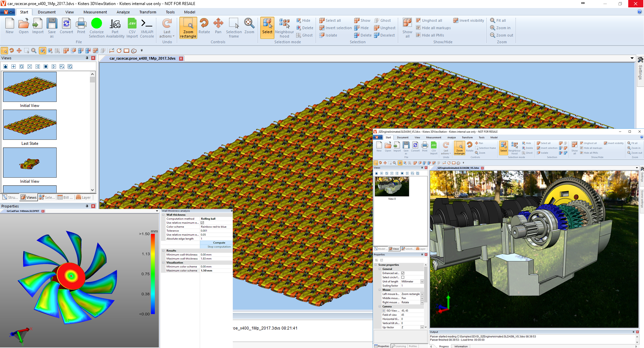Select the car_racecar.proe_x400_1Mp_2017.3dvs document tab
644x348 pixels.
click(143, 58)
